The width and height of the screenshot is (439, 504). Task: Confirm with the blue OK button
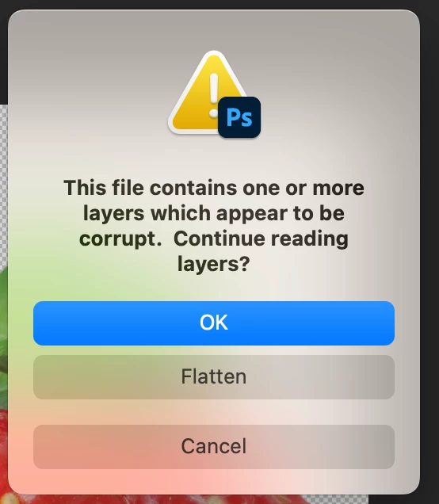tap(214, 323)
